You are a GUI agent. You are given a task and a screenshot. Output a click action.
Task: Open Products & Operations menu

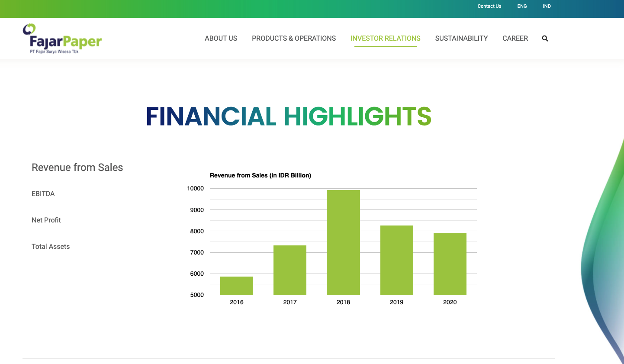tap(293, 39)
